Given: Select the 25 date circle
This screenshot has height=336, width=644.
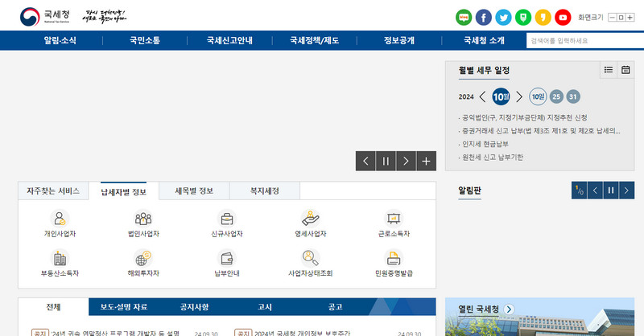Looking at the screenshot, I should (x=556, y=96).
